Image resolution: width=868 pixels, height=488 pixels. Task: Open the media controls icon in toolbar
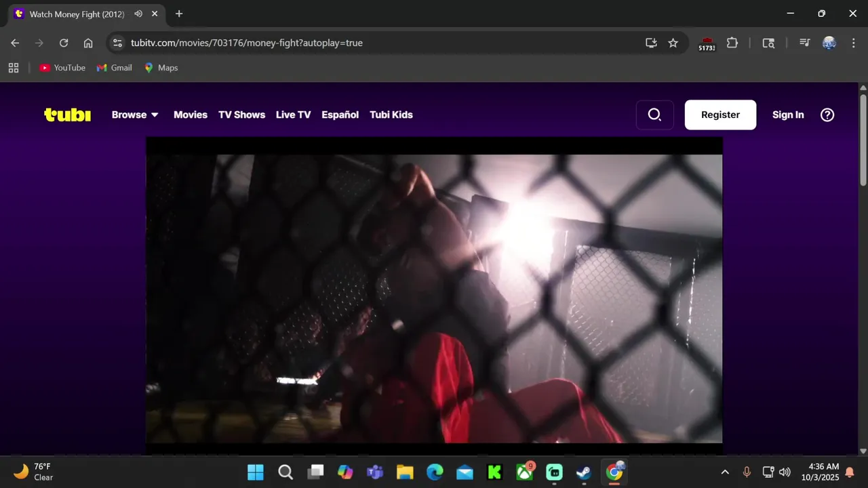pos(805,43)
